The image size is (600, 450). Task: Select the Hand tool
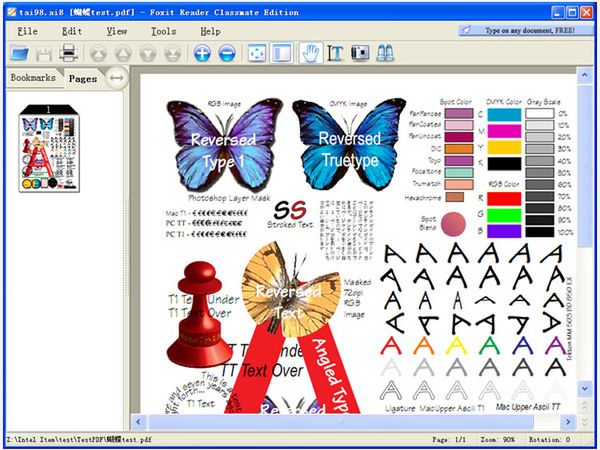310,53
